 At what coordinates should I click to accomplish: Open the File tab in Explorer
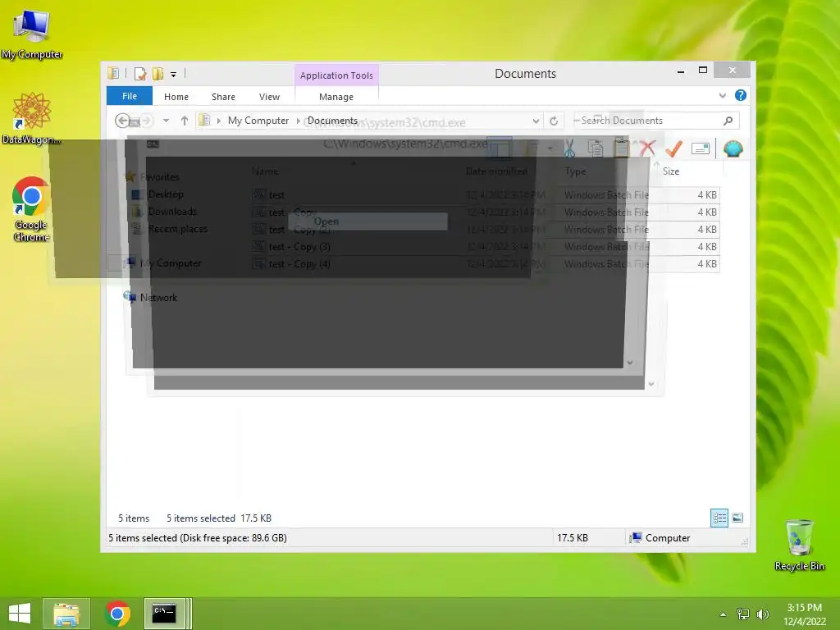click(129, 96)
